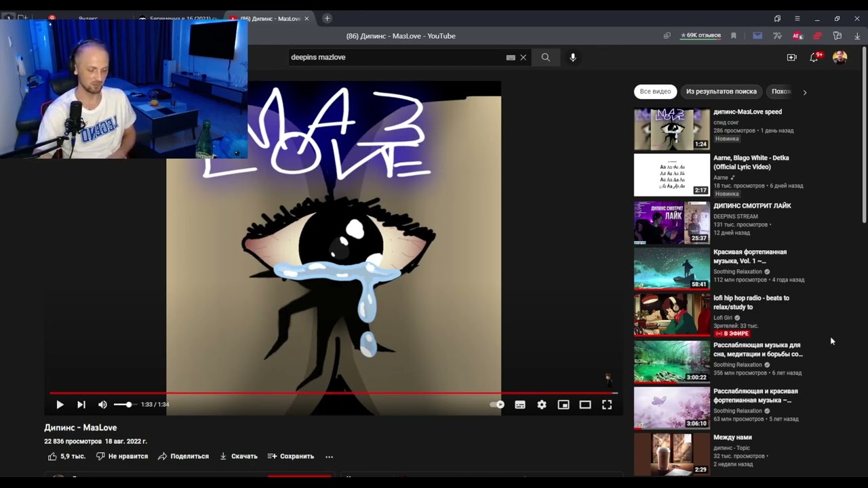The image size is (868, 488).
Task: Close the Дипинс - MaзLove tab
Action: point(307,19)
